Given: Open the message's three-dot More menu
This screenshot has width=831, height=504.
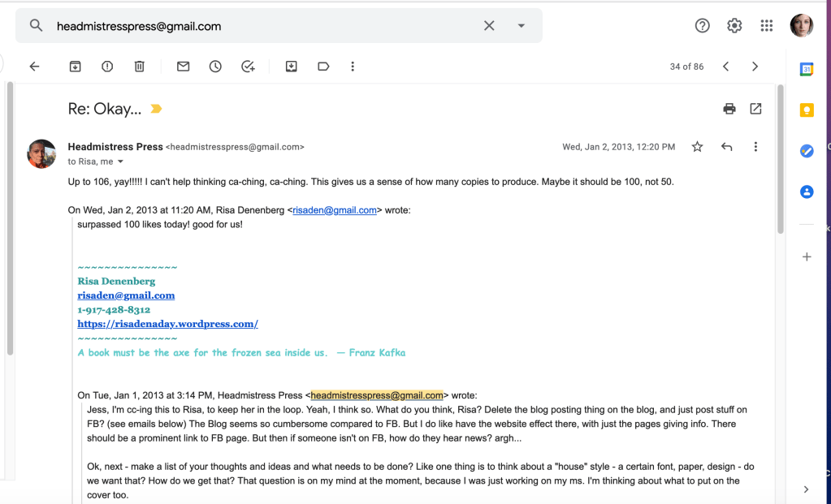Looking at the screenshot, I should click(755, 147).
